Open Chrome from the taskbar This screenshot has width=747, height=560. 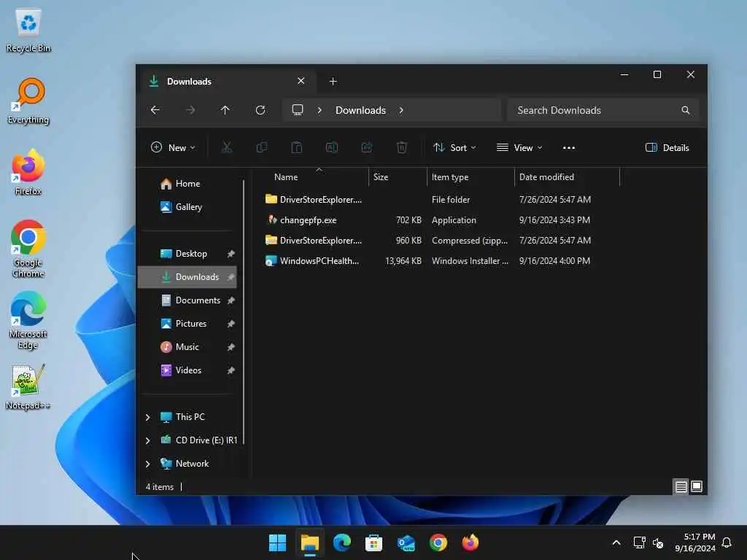click(x=438, y=542)
